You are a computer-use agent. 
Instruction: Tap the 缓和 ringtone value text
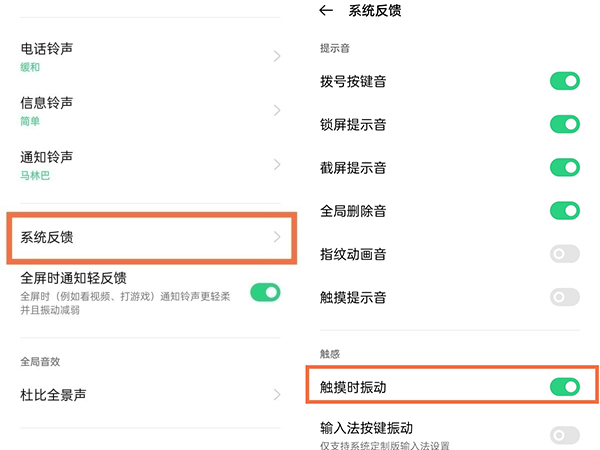point(31,67)
